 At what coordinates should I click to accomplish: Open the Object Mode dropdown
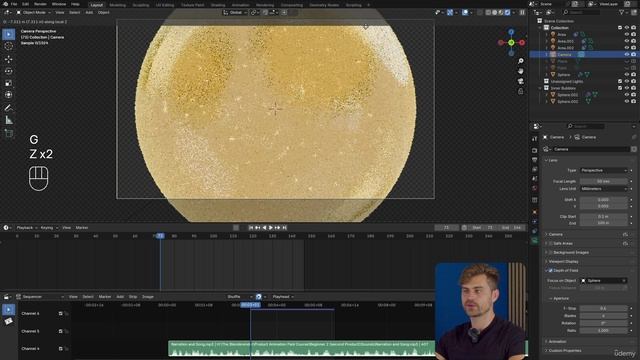(33, 13)
